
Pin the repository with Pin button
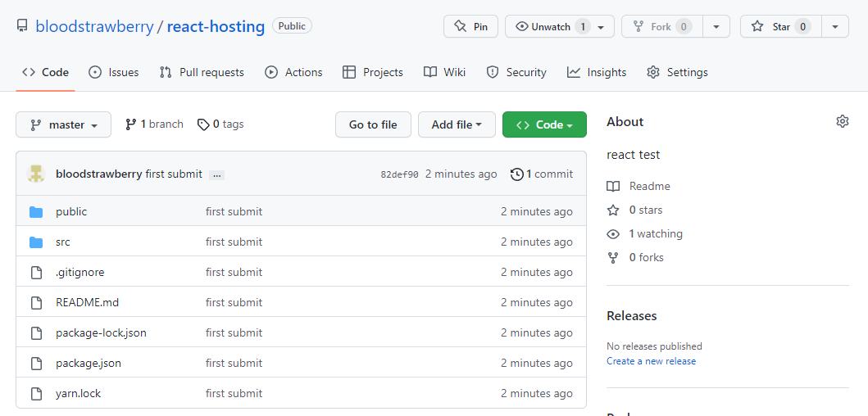pyautogui.click(x=470, y=26)
